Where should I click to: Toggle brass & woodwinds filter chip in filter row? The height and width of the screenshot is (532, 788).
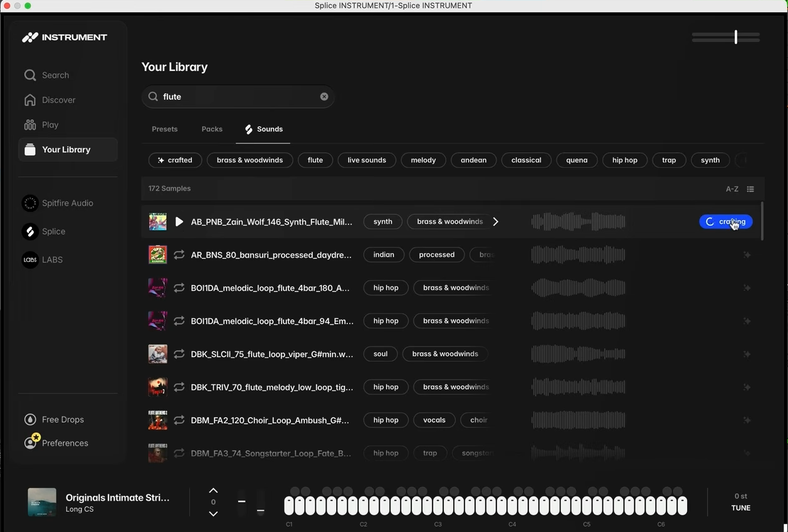pos(250,160)
